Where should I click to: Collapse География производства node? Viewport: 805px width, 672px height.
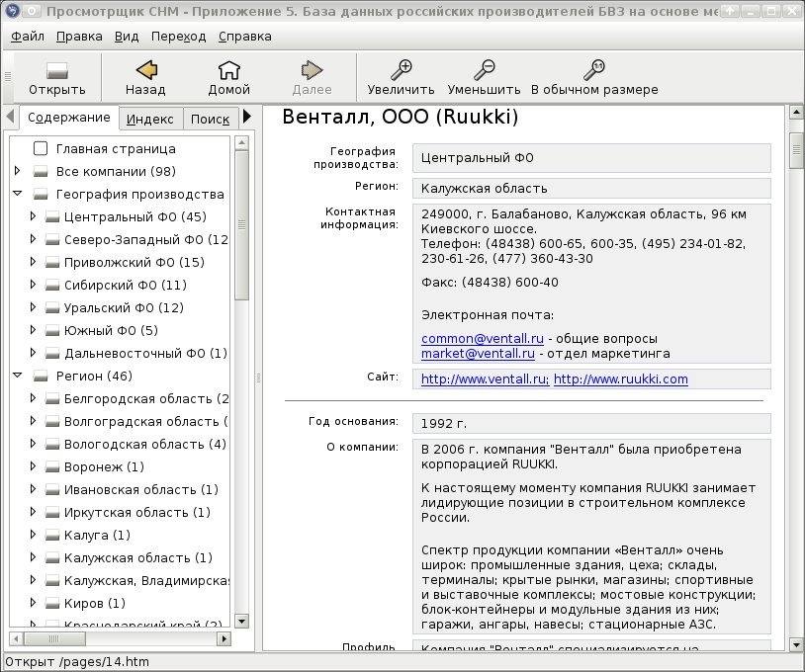click(x=18, y=194)
